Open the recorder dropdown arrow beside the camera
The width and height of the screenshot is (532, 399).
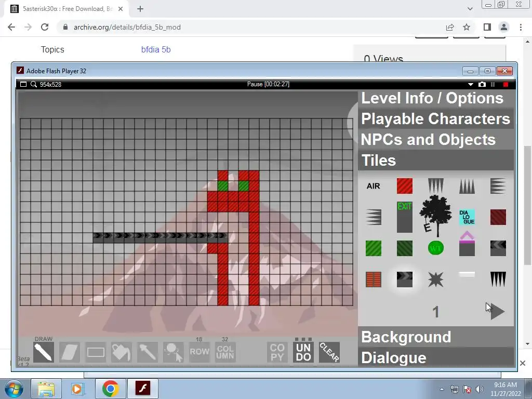pyautogui.click(x=471, y=84)
